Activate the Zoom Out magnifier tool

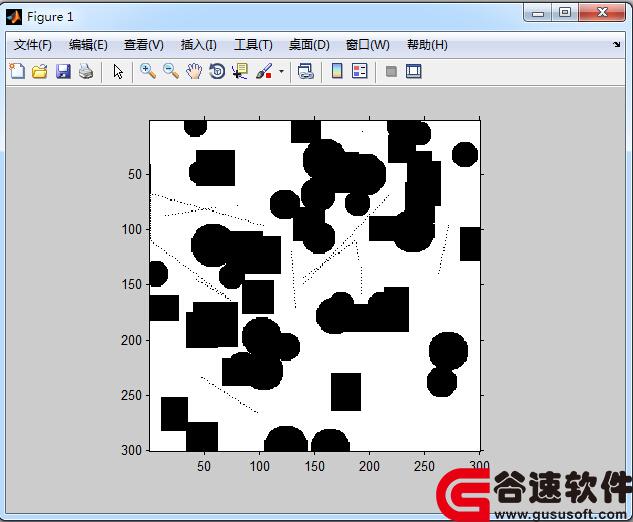(171, 71)
